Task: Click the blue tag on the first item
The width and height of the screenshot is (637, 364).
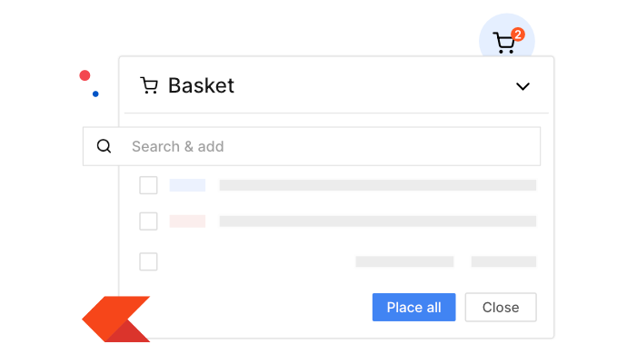Action: (187, 185)
